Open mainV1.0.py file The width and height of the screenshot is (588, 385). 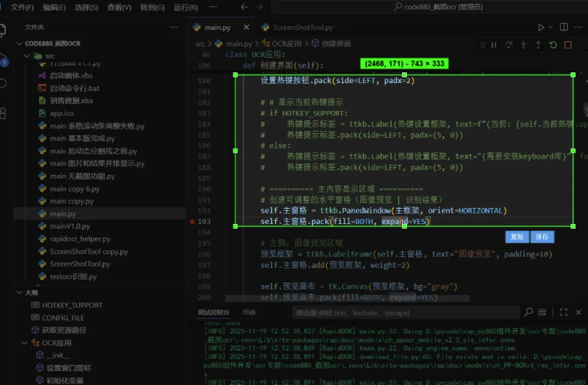70,226
